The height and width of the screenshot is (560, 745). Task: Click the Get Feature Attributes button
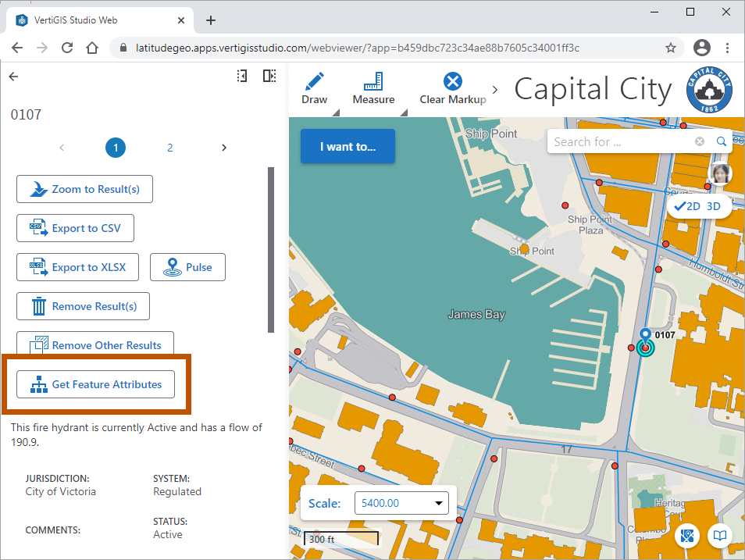tap(94, 384)
